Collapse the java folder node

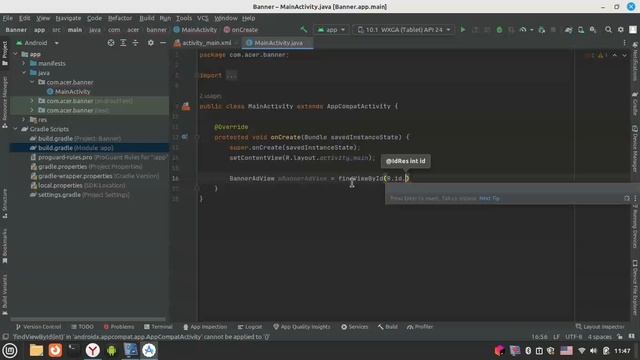24,73
